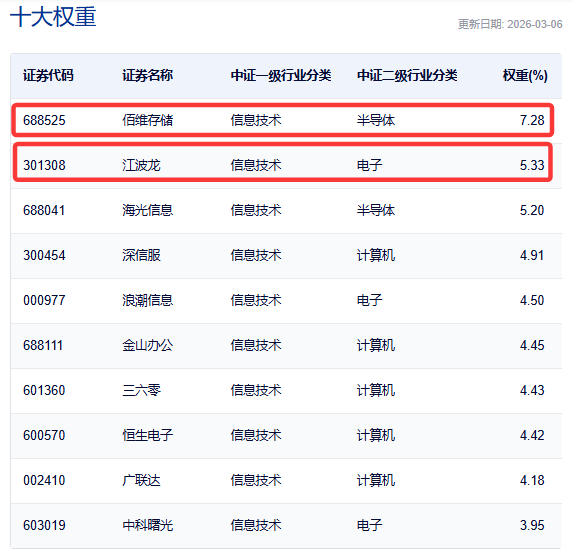
Task: Select the stock name 佰维存储
Action: coord(148,120)
